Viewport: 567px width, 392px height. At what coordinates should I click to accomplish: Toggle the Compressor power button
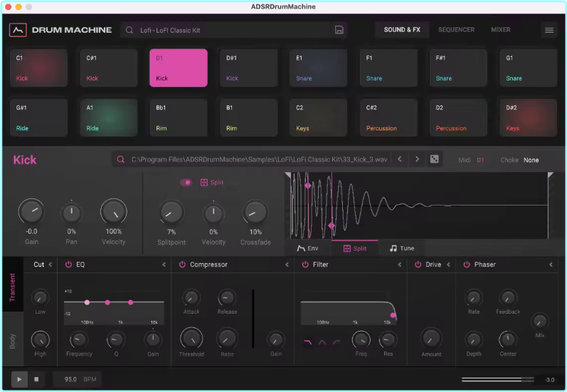click(x=182, y=265)
